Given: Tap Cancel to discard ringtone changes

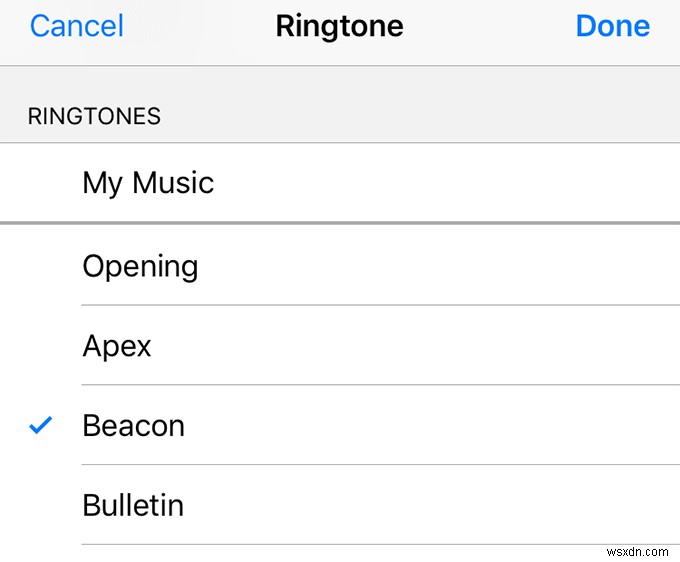Looking at the screenshot, I should (77, 26).
